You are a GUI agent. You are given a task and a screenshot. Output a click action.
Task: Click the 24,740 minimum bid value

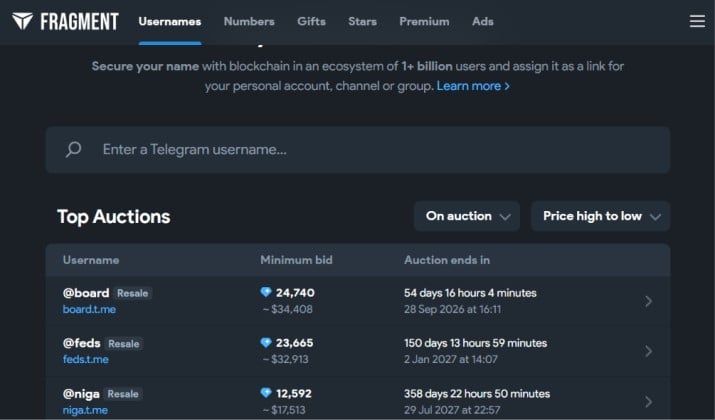(295, 293)
